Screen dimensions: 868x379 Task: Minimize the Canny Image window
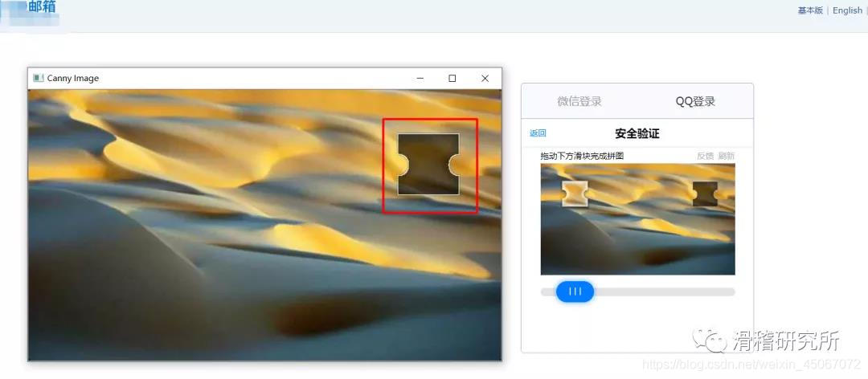click(x=420, y=79)
